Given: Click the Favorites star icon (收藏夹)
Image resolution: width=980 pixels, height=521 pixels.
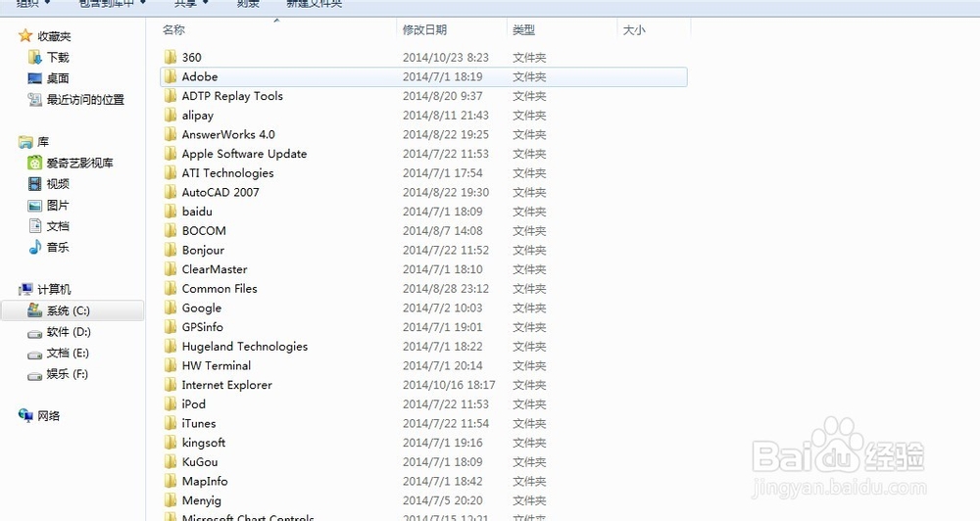Looking at the screenshot, I should tap(25, 35).
